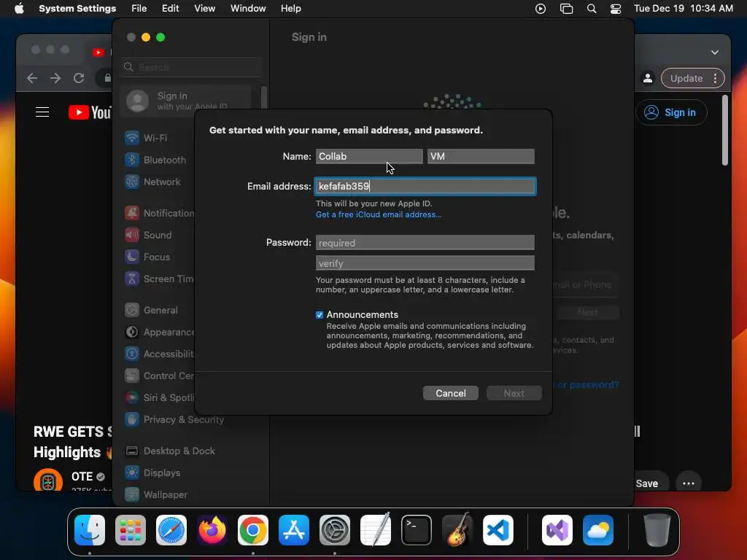747x560 pixels.
Task: Select the Bluetooth icon in sidebar
Action: (x=132, y=160)
